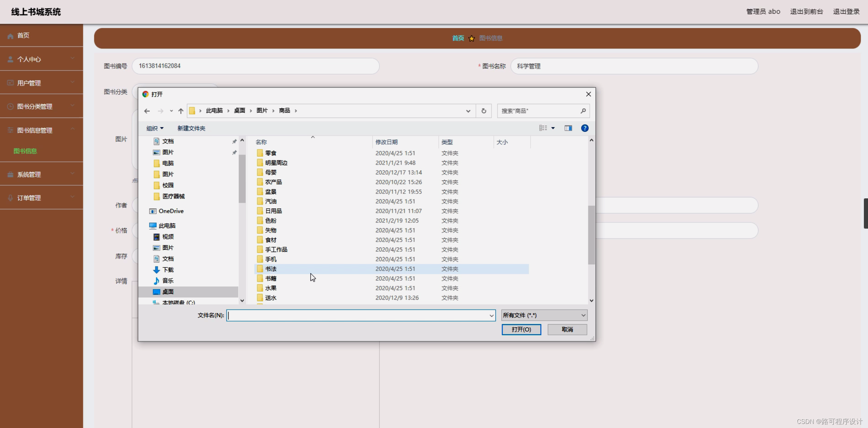Click the refresh icon in the open dialog

click(483, 111)
